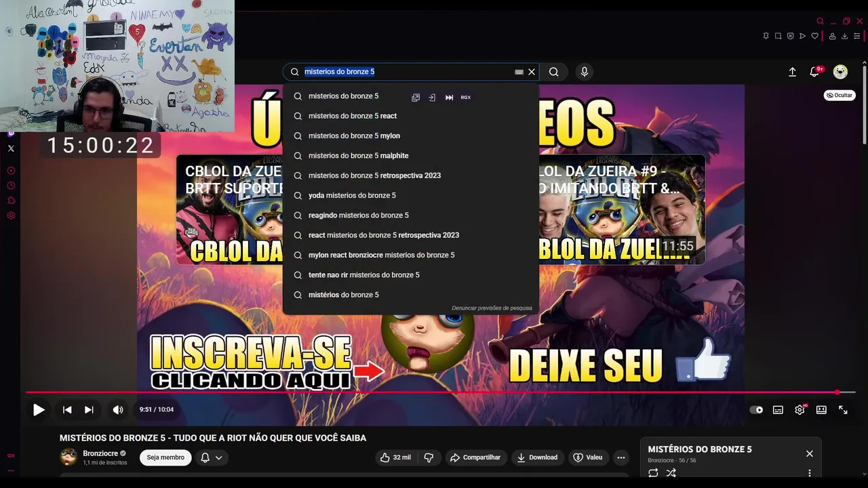Open playlist panel three-dot options

click(809, 473)
